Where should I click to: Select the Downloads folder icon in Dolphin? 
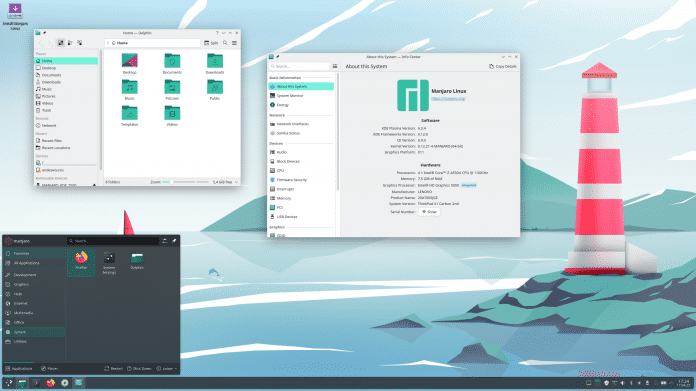(x=215, y=61)
